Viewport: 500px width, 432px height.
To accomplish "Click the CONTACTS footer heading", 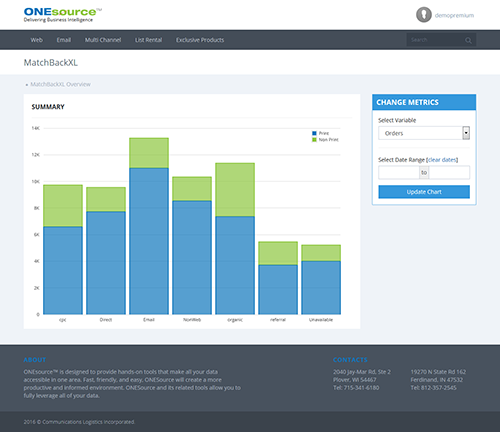I will (350, 360).
